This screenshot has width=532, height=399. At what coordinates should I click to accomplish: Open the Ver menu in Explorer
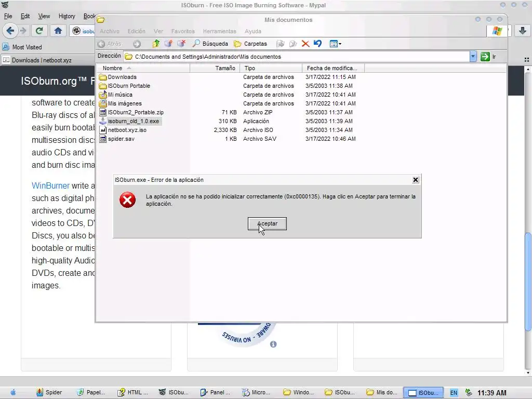pyautogui.click(x=158, y=31)
